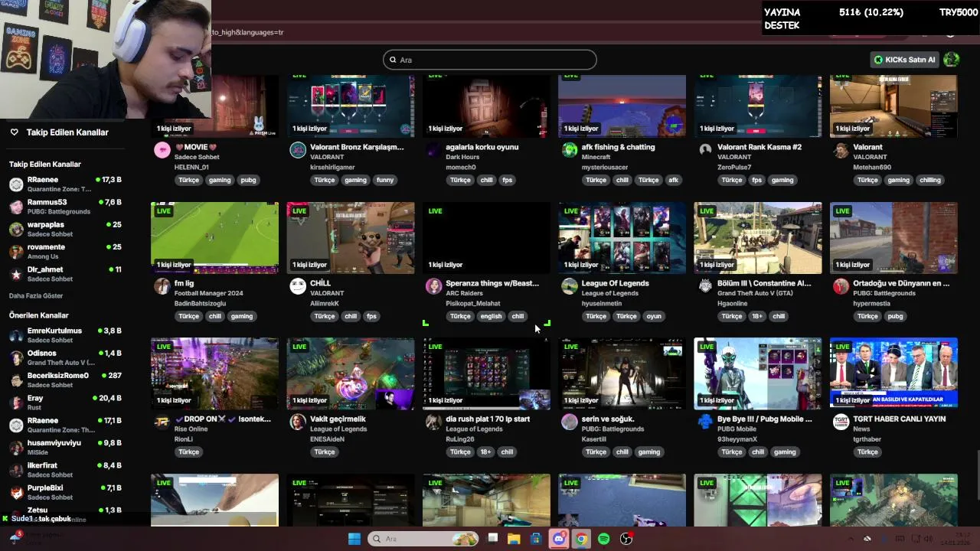This screenshot has height=551, width=980.
Task: Click 93heyymanX's avatar on the Bye Bye card
Action: (705, 422)
